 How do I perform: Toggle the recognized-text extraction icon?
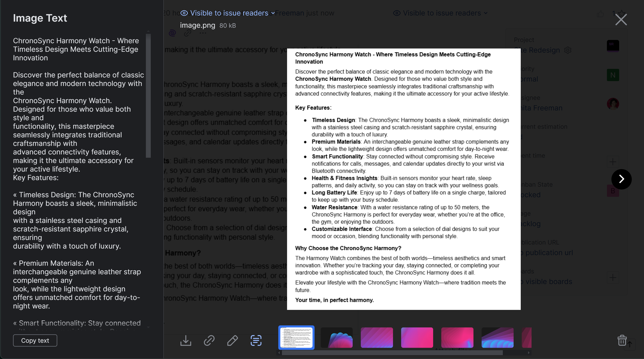(255, 340)
